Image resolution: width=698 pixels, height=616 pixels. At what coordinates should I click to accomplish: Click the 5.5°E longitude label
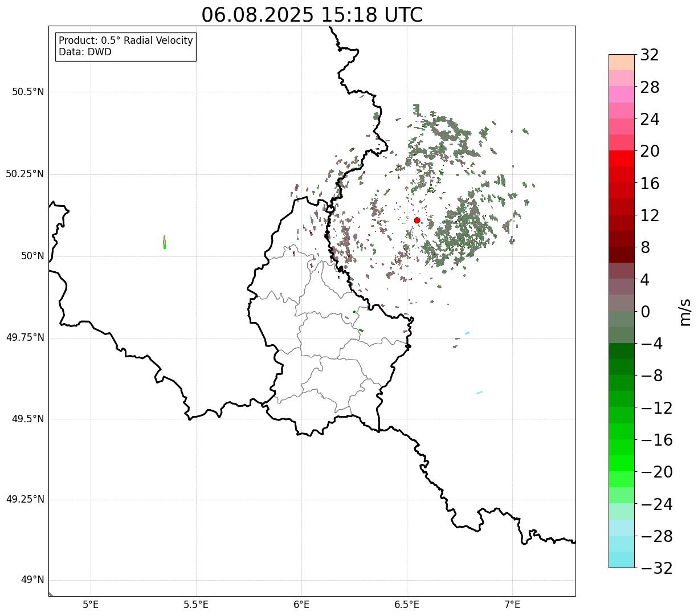pos(196,605)
